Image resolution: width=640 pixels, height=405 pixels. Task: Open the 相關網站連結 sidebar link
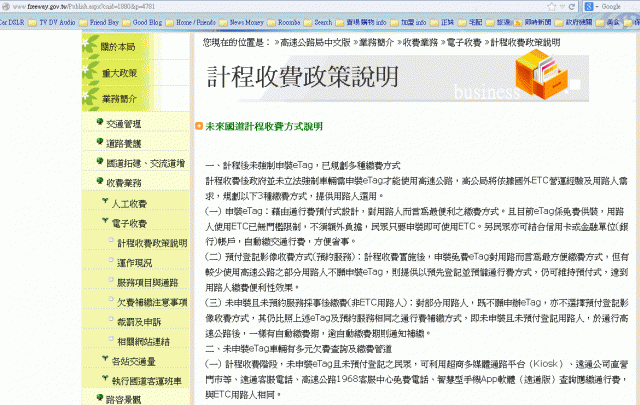coord(143,341)
